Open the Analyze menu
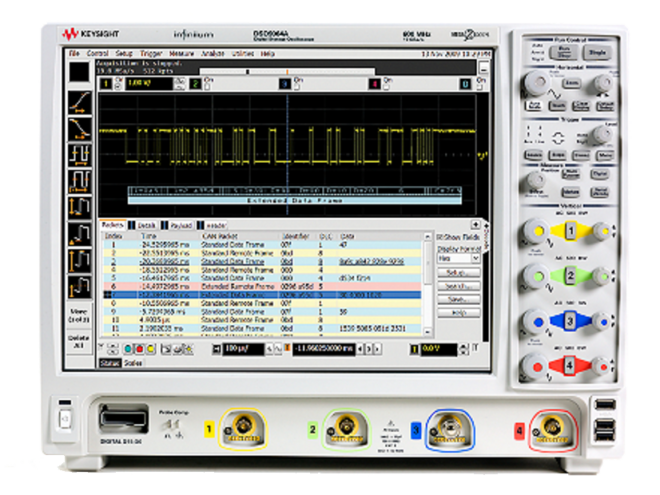The height and width of the screenshot is (495, 660). click(x=213, y=53)
